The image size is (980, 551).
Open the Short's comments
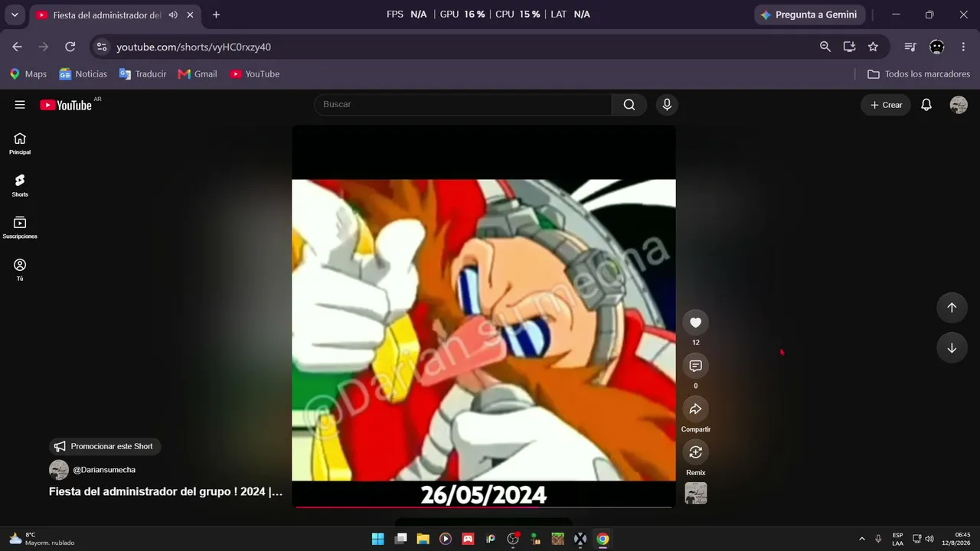pyautogui.click(x=695, y=366)
